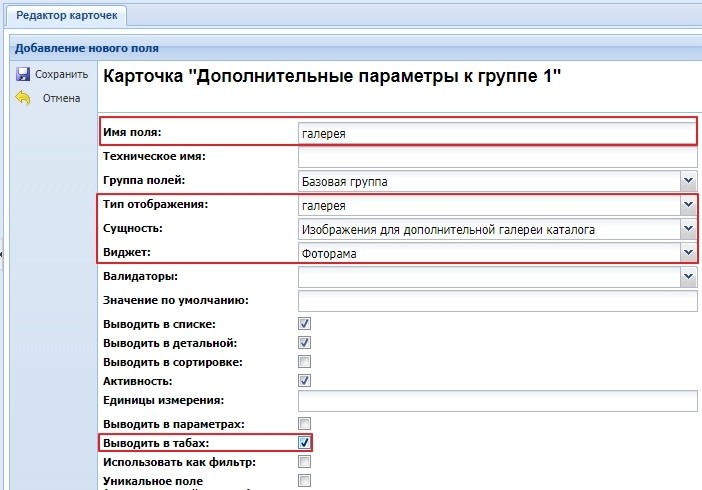
Task: Toggle the Выводить в детальной checkbox
Action: 305,343
